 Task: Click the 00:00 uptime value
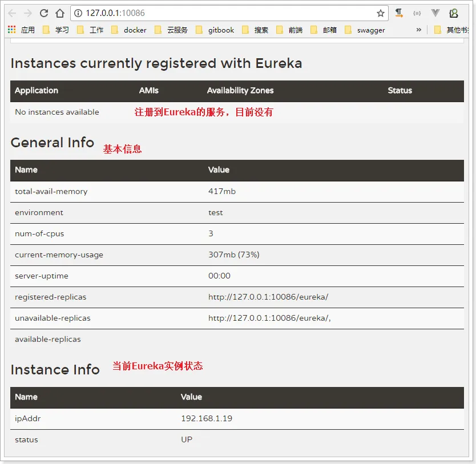[219, 276]
